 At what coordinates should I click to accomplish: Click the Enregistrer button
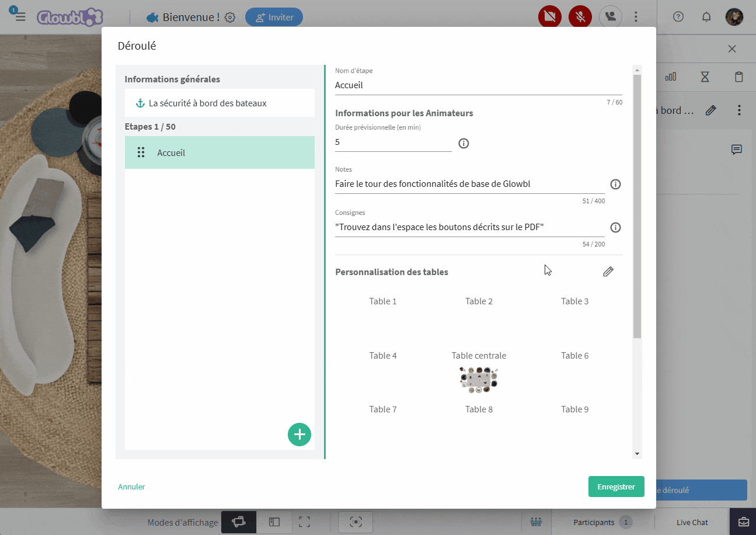pyautogui.click(x=616, y=487)
